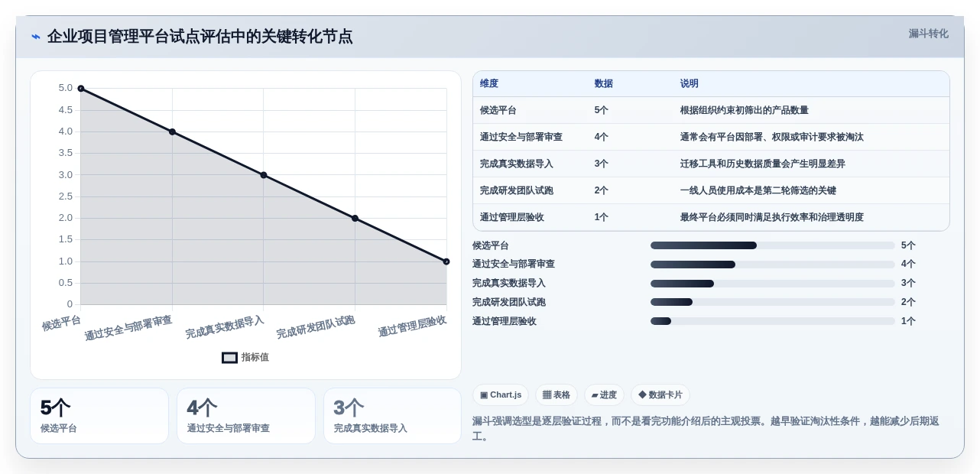Click the 表格 chip

pos(556,394)
